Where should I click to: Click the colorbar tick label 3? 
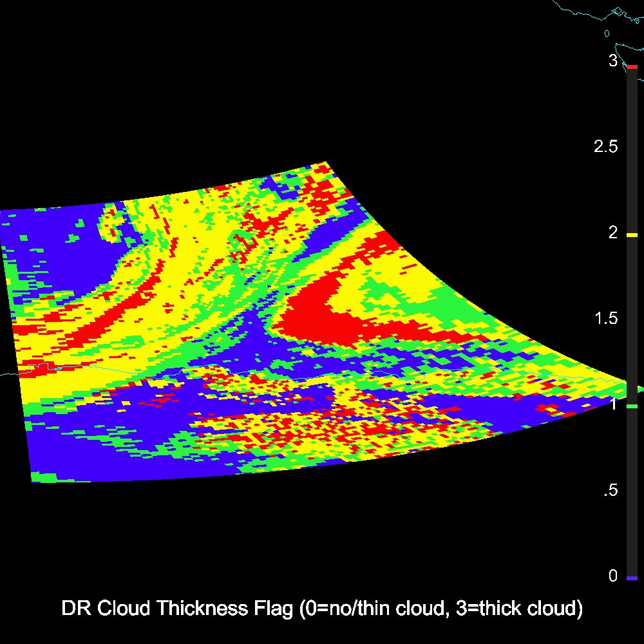[x=613, y=61]
